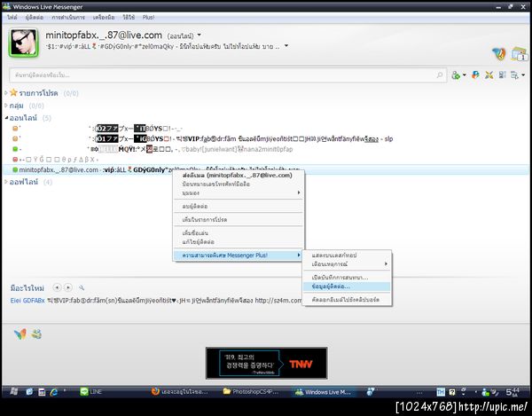Viewport: 532px width, 416px height.
Task: Collapse the Online (5) group
Action: [6, 118]
